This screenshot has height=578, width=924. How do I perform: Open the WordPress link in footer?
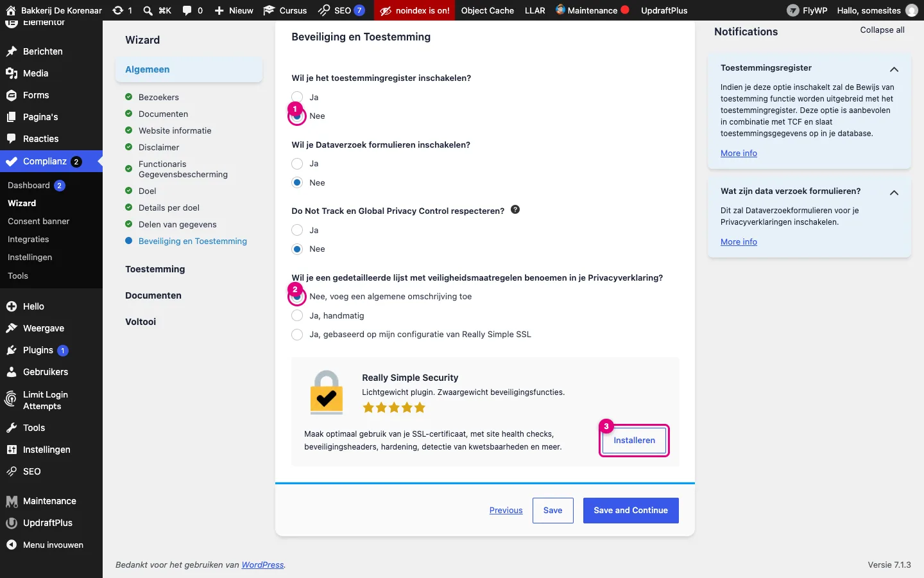coord(262,565)
